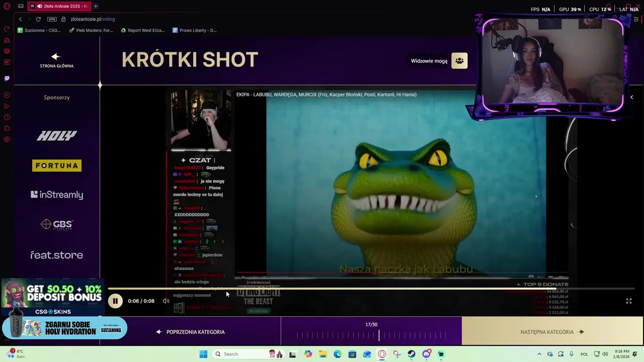
Task: Open Snipping Tool from taskbar
Action: click(x=397, y=354)
